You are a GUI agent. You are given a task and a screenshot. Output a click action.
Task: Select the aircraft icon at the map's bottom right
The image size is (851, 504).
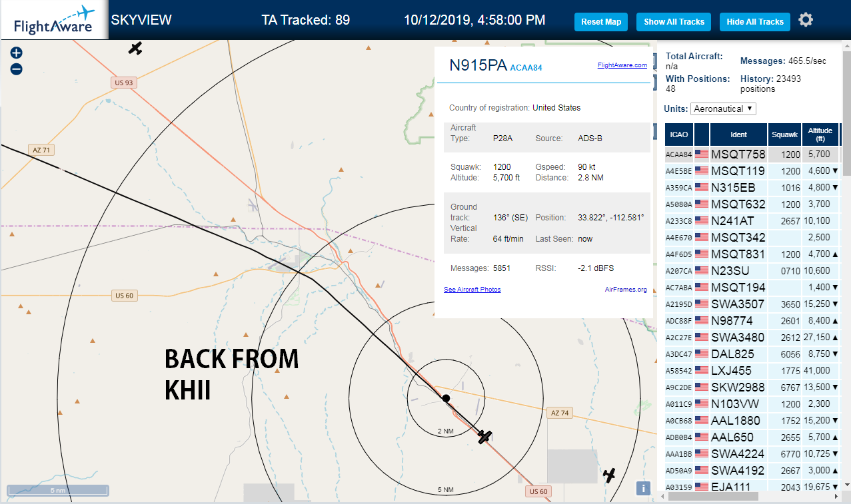(x=609, y=475)
